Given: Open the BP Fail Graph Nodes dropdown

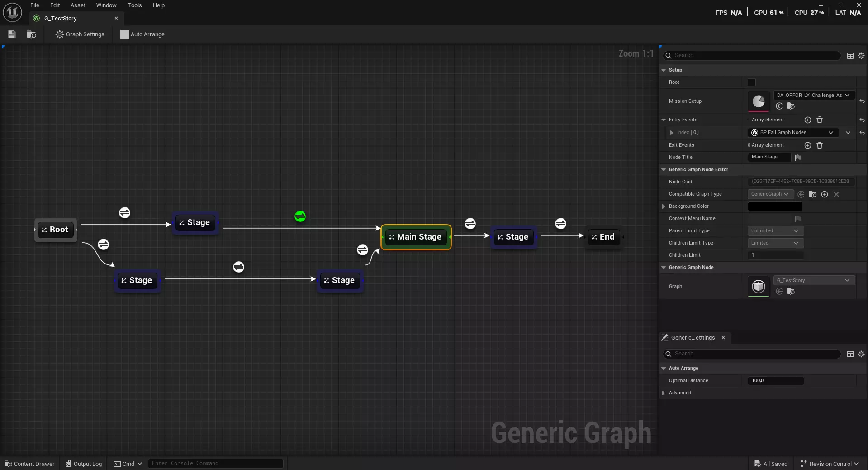Looking at the screenshot, I should (793, 133).
